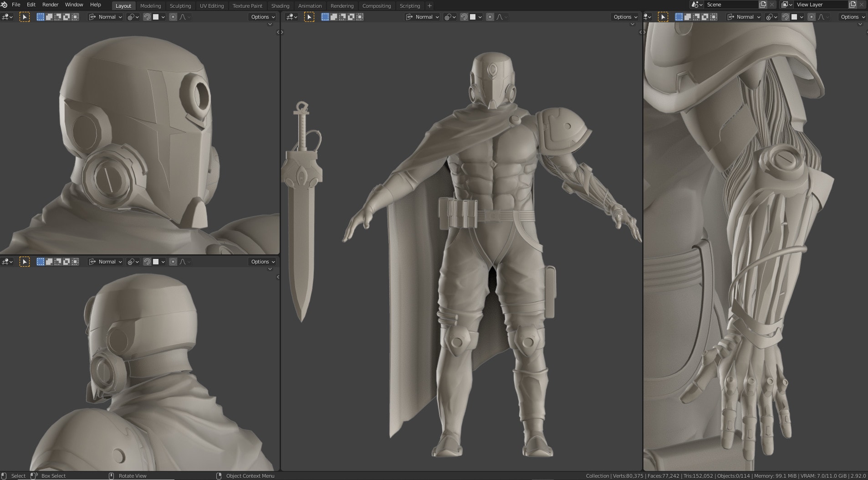The image size is (868, 480).
Task: Enable proportional editing in top-left viewport header
Action: click(173, 17)
